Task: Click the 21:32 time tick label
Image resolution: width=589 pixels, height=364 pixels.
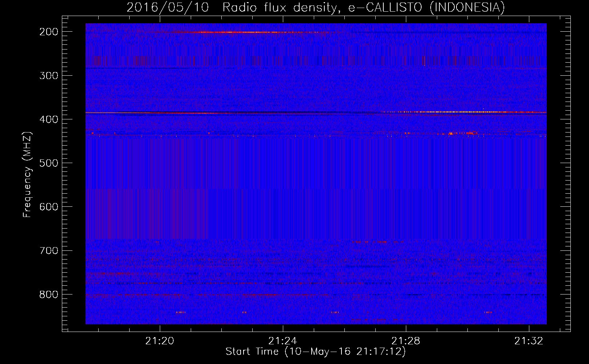Action: click(x=529, y=341)
